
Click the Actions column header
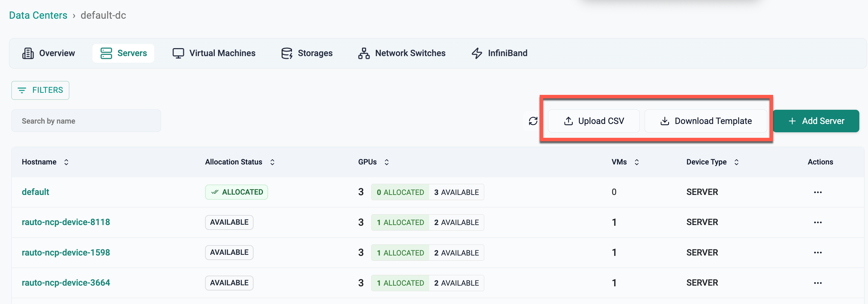(x=820, y=162)
